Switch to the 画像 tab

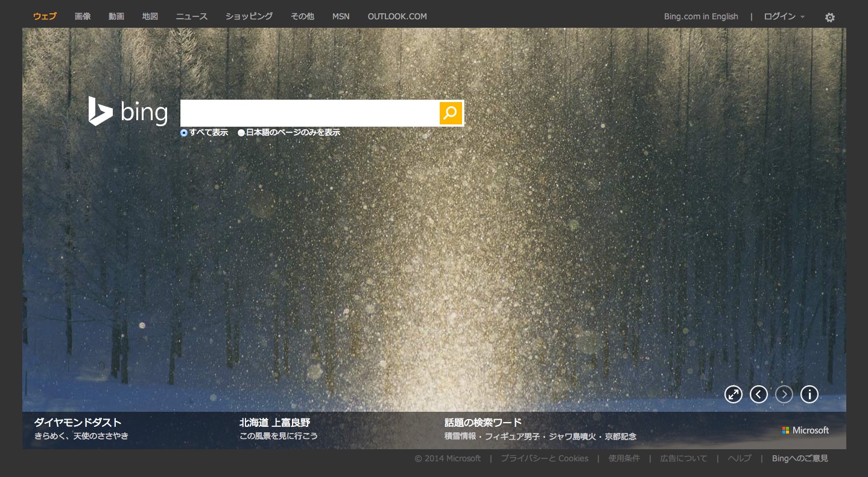click(x=83, y=17)
